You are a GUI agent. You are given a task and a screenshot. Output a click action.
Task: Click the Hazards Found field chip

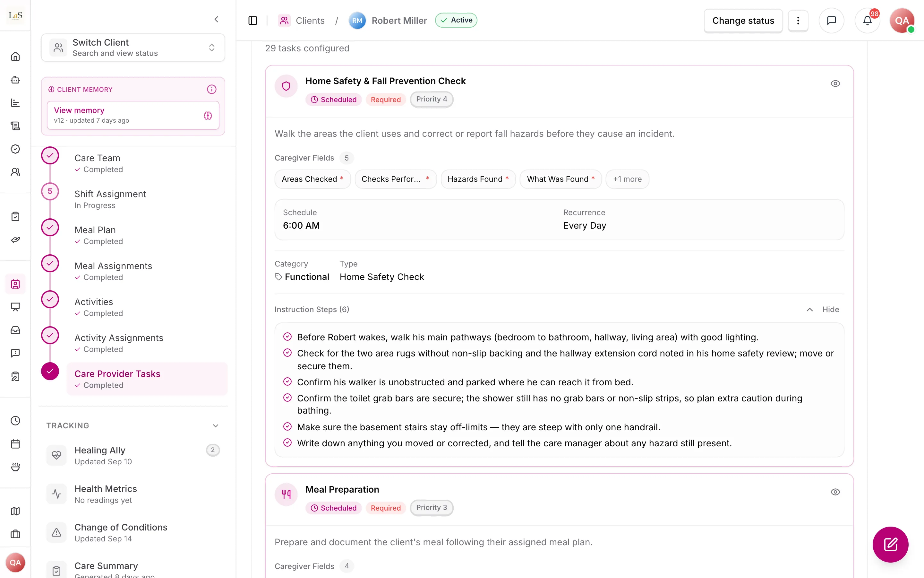478,179
